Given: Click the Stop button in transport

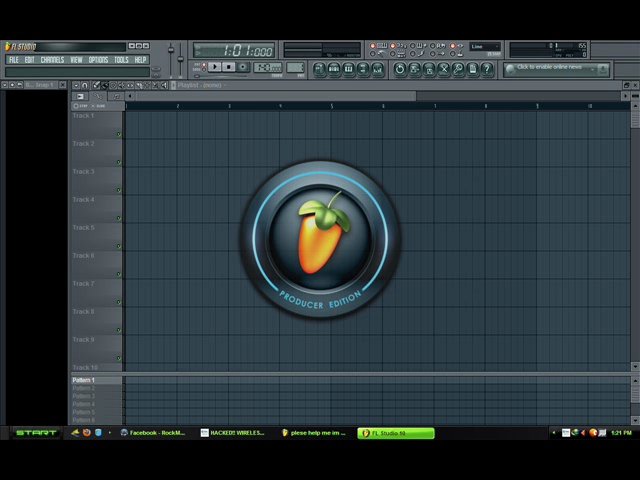Looking at the screenshot, I should click(229, 67).
